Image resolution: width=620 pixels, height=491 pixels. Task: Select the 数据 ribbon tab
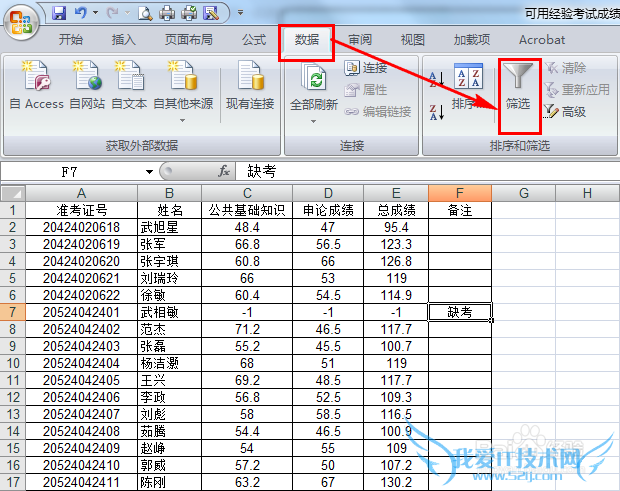coord(307,40)
